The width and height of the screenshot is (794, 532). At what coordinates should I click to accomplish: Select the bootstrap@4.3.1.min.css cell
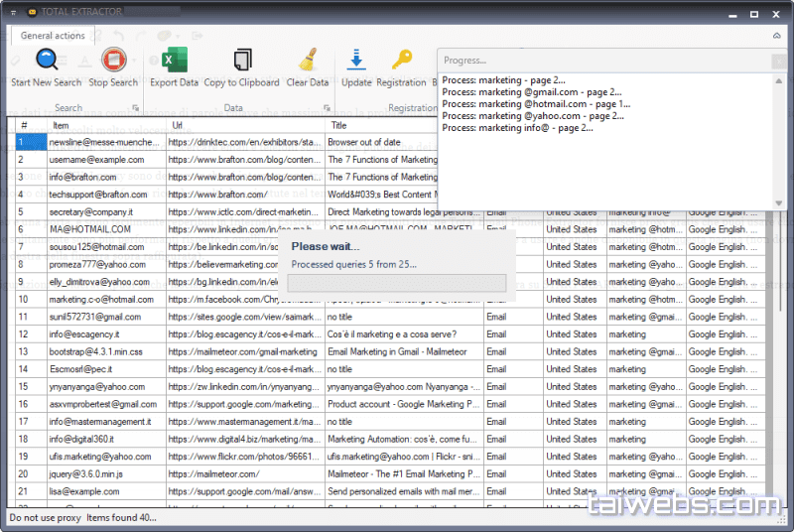[x=106, y=351]
